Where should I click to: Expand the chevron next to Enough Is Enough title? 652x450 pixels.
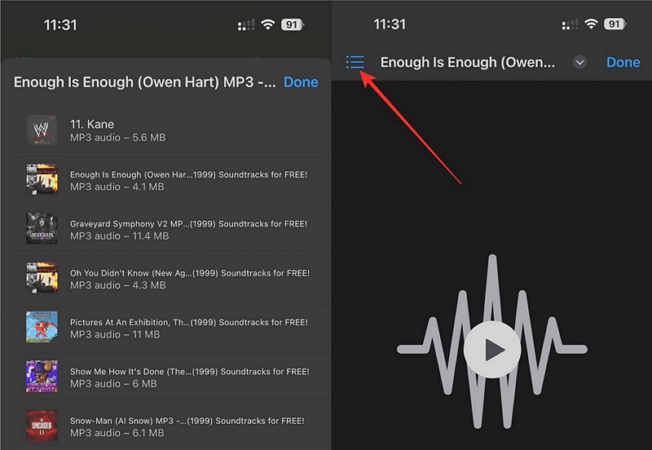click(580, 62)
